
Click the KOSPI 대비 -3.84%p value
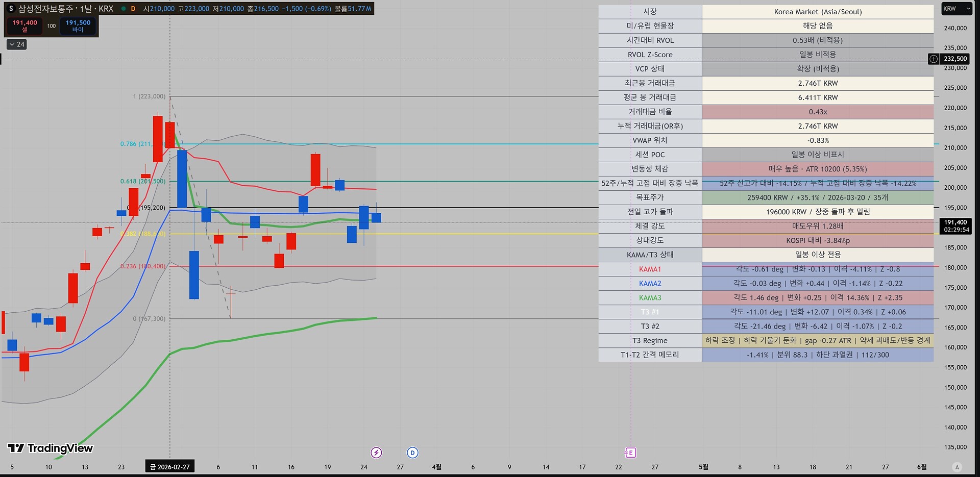(x=818, y=240)
